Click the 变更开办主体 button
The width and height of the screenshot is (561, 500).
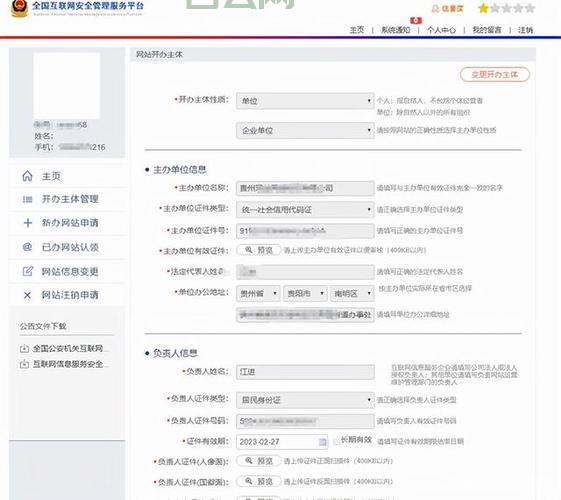[x=495, y=74]
